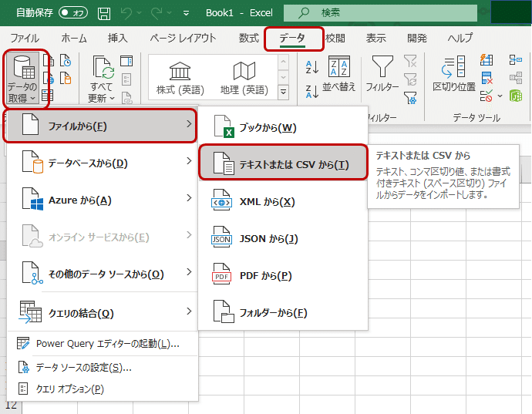Open the ヘルプ tab
The image size is (532, 414).
coord(460,38)
